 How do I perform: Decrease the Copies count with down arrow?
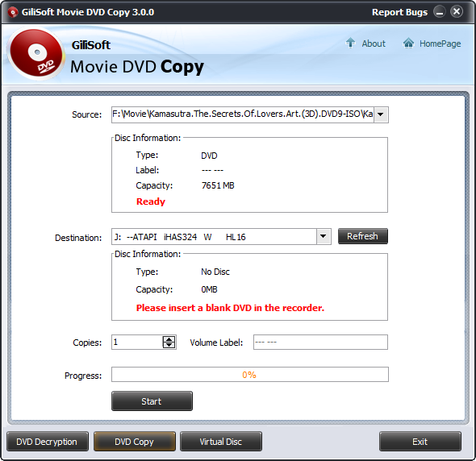[x=169, y=345]
